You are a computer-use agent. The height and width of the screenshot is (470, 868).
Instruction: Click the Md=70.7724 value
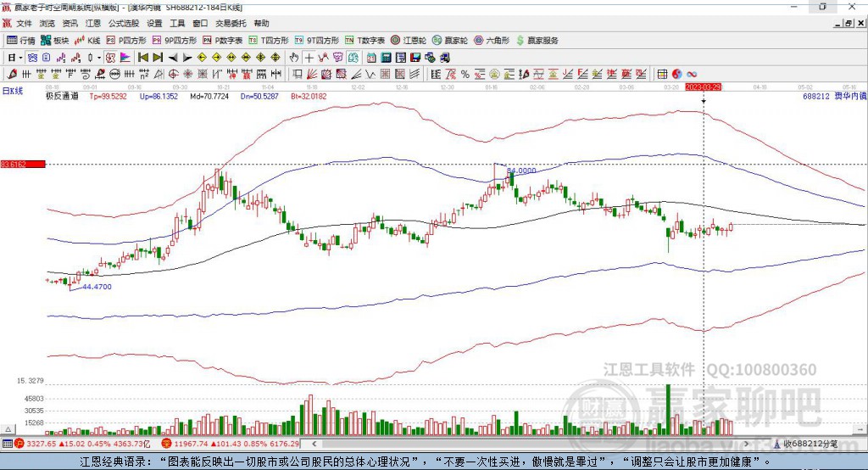[209, 96]
